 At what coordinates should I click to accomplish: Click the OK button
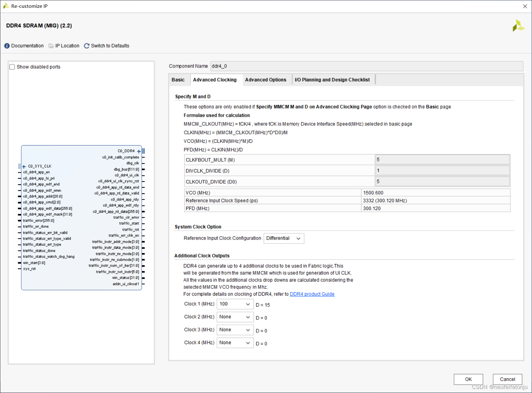tap(468, 379)
